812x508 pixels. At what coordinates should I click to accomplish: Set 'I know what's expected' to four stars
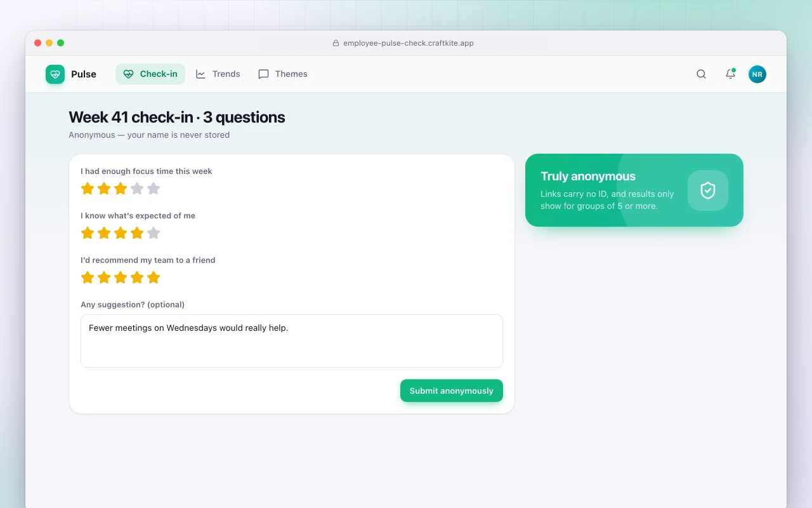[137, 233]
